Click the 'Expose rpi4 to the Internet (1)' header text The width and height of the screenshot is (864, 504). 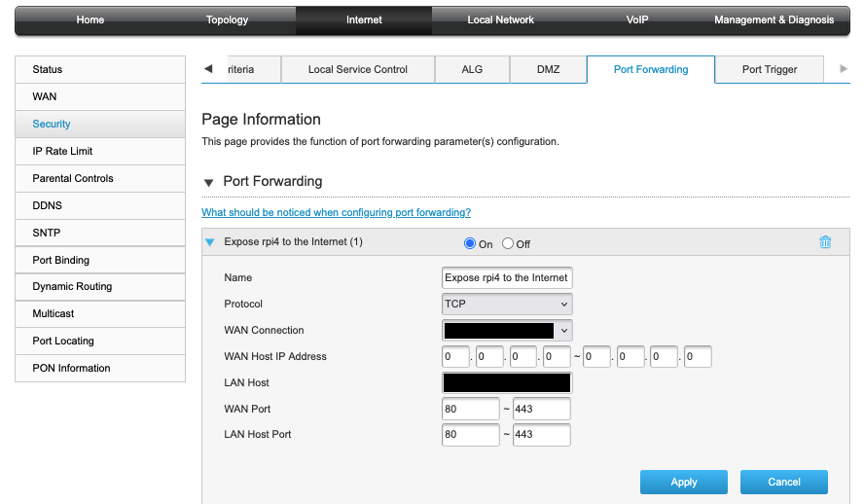point(293,242)
